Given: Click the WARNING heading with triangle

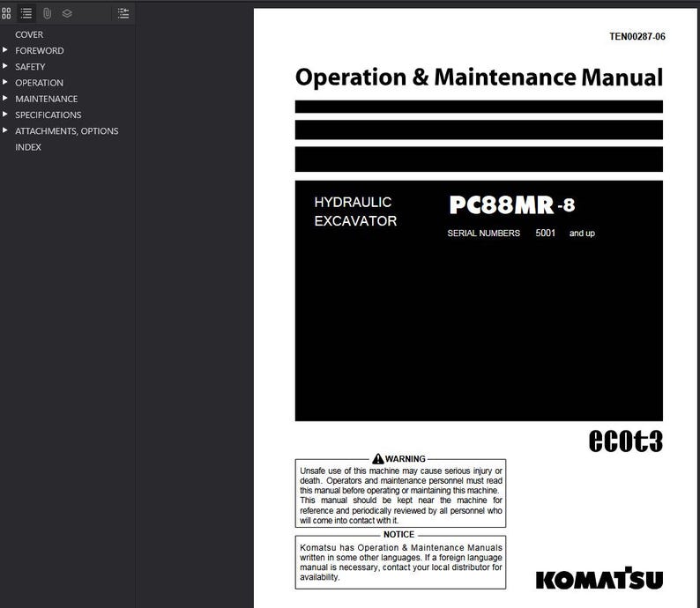Looking at the screenshot, I should point(398,458).
